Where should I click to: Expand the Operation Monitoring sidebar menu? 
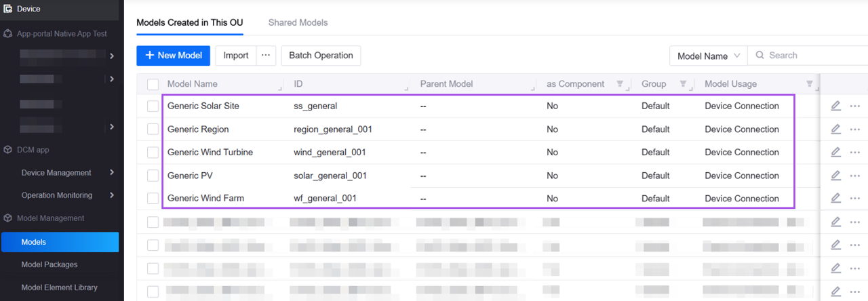[x=66, y=195]
